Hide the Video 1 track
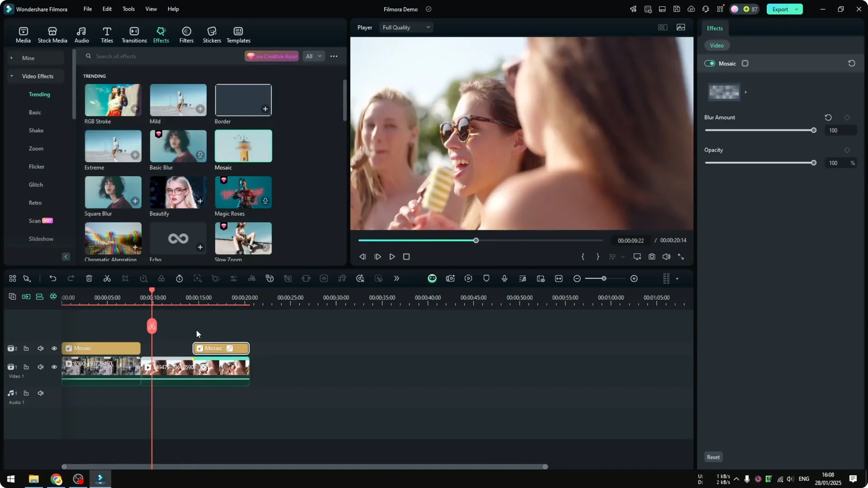868x488 pixels. (x=54, y=367)
